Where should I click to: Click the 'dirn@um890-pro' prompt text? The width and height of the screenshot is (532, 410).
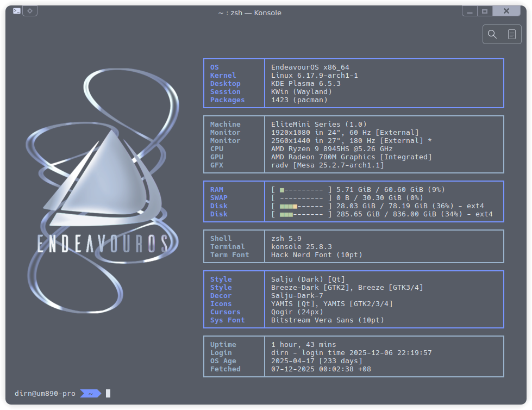[45, 393]
